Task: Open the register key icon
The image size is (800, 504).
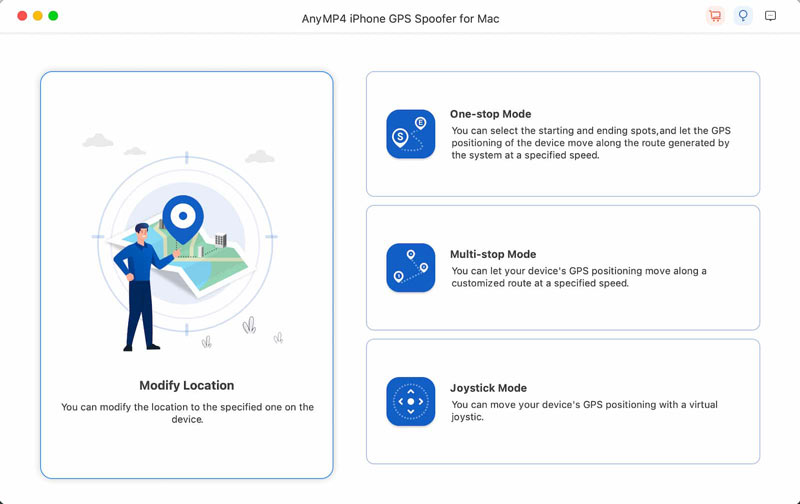Action: [743, 16]
